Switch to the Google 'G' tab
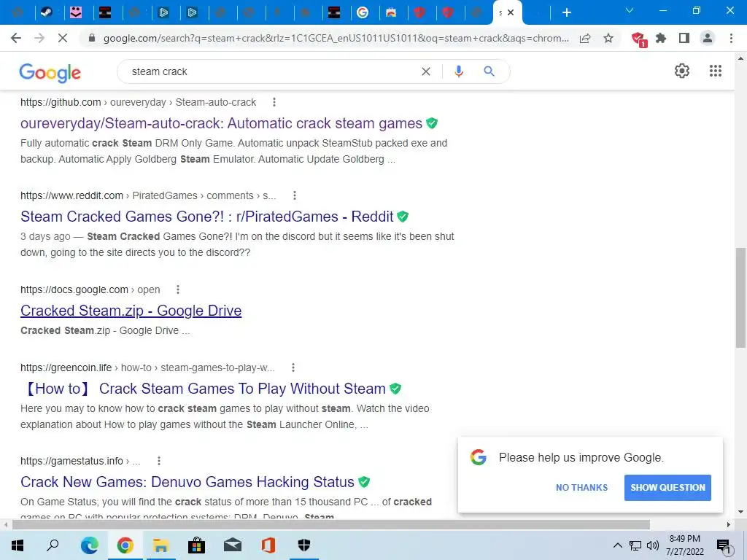The width and height of the screenshot is (747, 560). 363,12
